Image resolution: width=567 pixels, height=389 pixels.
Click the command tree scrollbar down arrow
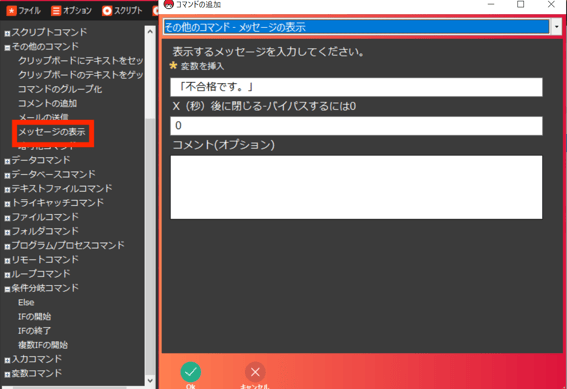[150, 380]
